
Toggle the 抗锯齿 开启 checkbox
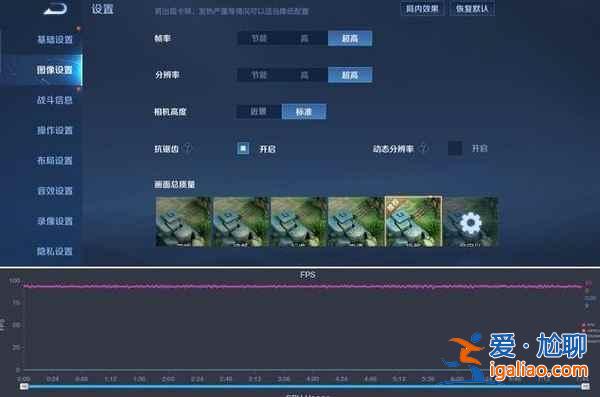(x=243, y=148)
